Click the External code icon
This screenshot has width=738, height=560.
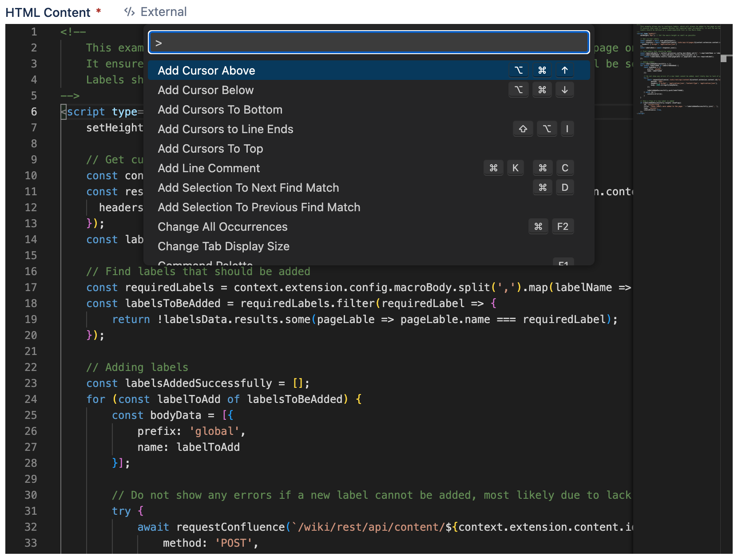click(x=129, y=12)
